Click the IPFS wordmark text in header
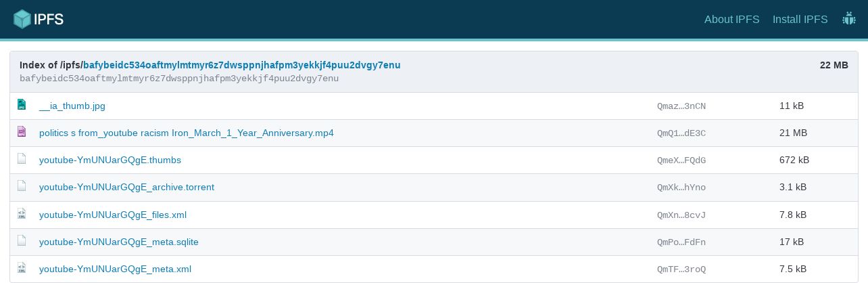Viewport: 868px width, 283px height. 49,19
